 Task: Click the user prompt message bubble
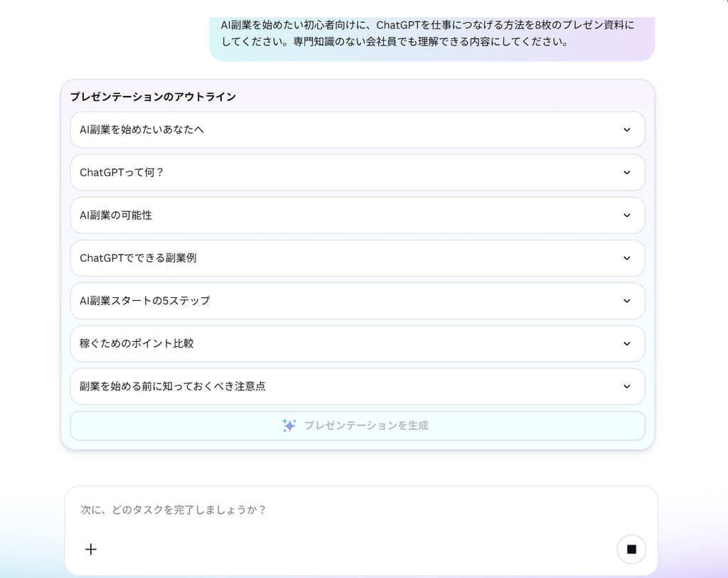432,39
